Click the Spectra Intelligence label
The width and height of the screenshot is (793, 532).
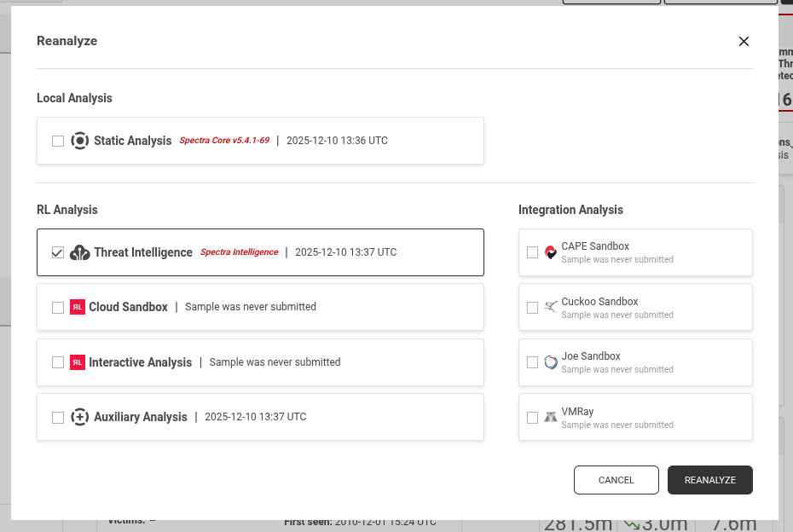tap(239, 252)
